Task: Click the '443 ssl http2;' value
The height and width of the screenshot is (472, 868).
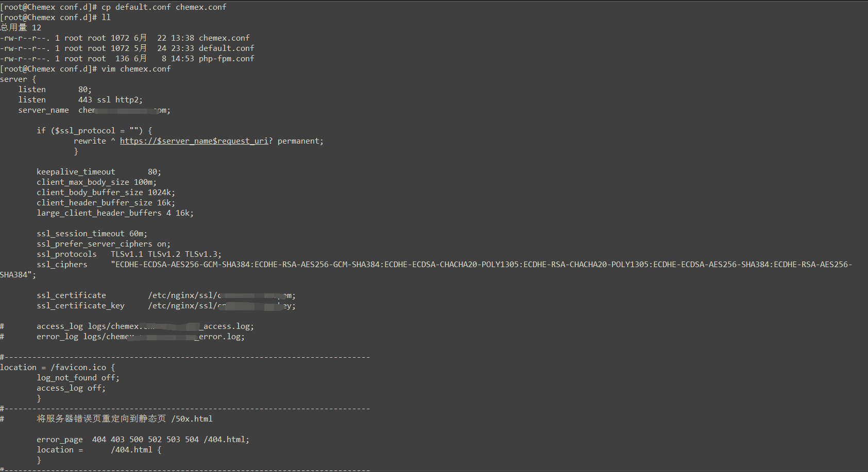Action: [x=110, y=100]
